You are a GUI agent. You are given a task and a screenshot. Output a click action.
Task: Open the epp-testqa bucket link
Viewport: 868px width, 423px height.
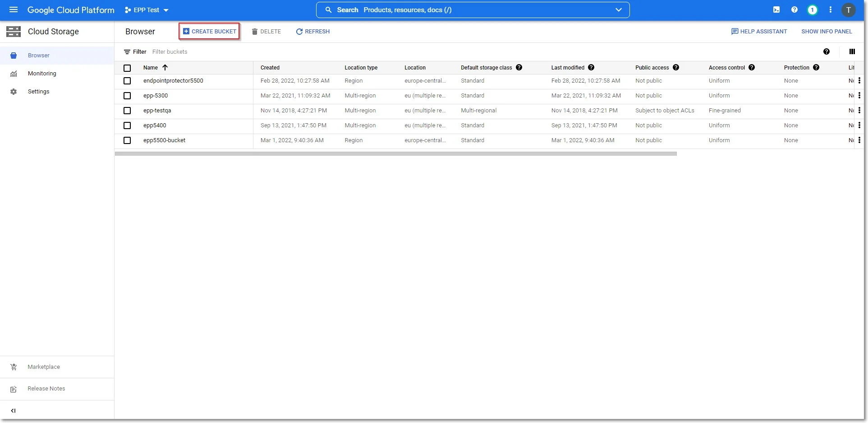coord(157,110)
